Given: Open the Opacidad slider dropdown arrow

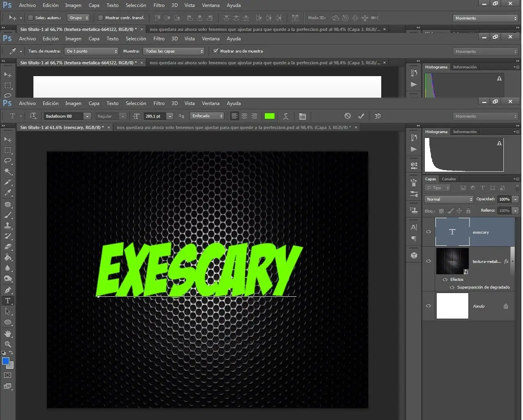Looking at the screenshot, I should [516, 199].
